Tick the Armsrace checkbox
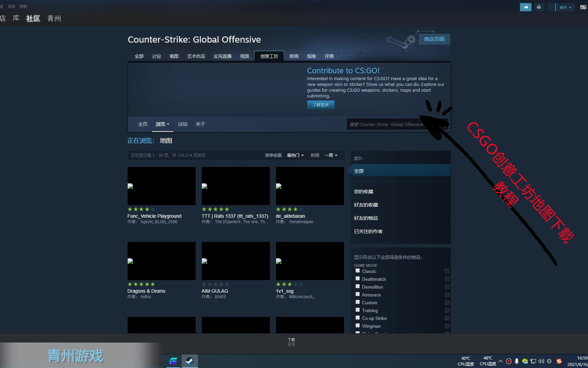Viewport: 588px width, 368px height. pyautogui.click(x=358, y=294)
